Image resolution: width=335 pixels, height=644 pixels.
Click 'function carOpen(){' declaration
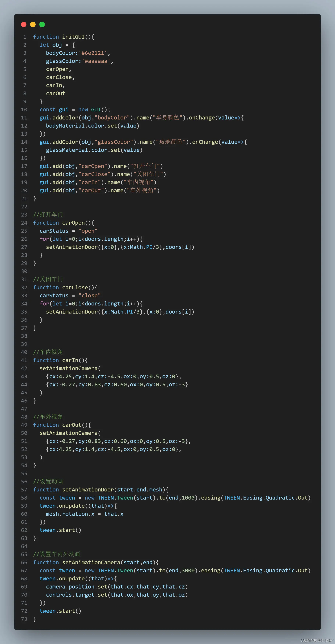(x=64, y=223)
